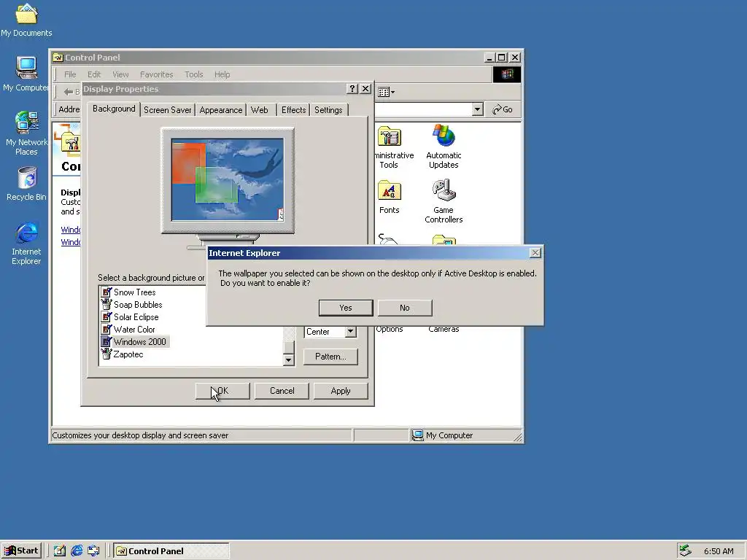Launch Internet Explorer from quick launch
Viewport: 747px width, 560px height.
(77, 551)
